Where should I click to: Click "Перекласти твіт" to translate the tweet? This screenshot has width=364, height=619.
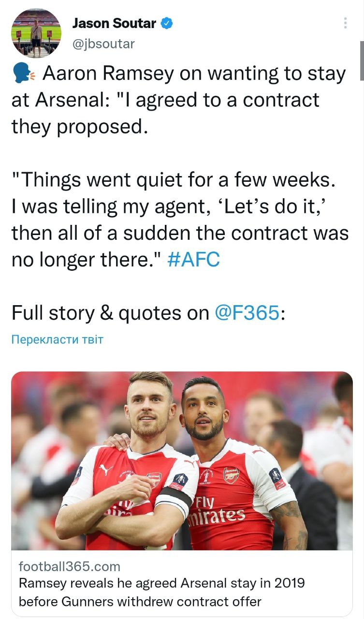[57, 339]
